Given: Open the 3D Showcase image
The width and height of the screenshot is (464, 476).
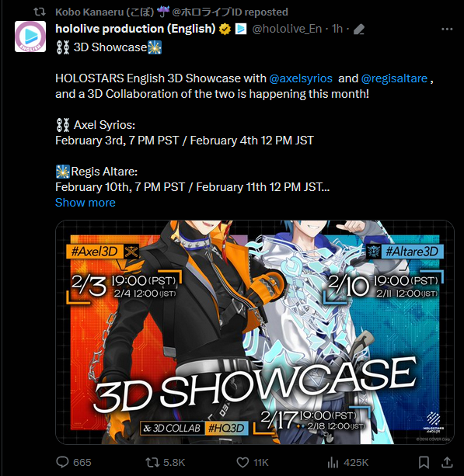Looking at the screenshot, I should (255, 332).
